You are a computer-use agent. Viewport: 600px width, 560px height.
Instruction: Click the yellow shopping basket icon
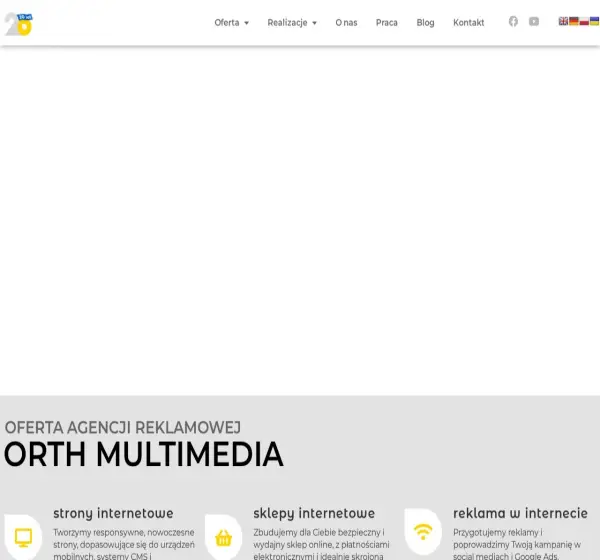[223, 538]
